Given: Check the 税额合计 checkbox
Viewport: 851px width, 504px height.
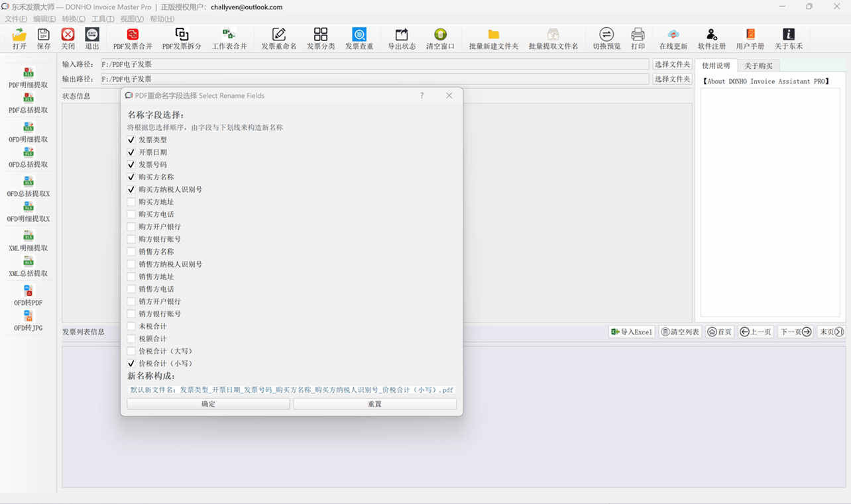Looking at the screenshot, I should [131, 338].
